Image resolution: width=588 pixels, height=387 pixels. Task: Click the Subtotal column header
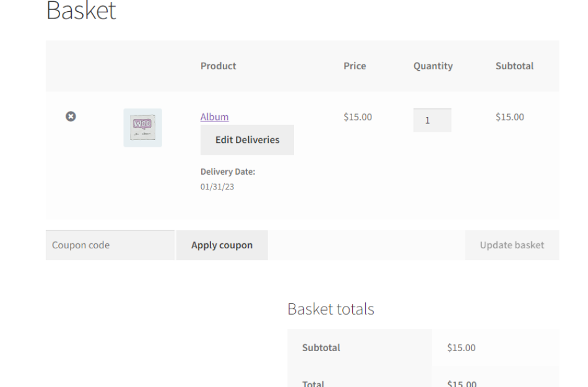[x=514, y=66]
